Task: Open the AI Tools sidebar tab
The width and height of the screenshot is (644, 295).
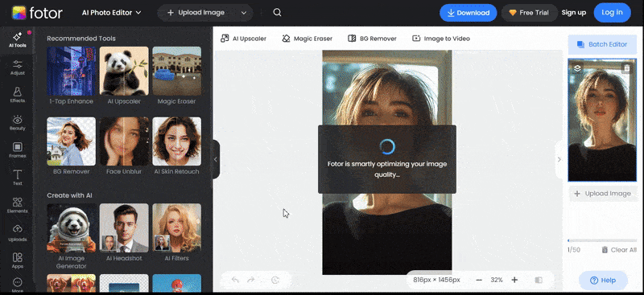Action: click(x=17, y=39)
